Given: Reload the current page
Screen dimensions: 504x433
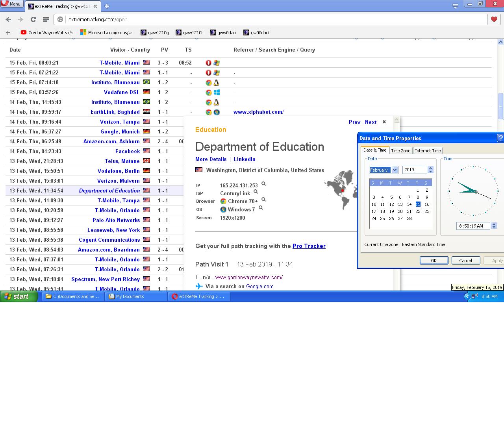Looking at the screenshot, I should click(33, 19).
